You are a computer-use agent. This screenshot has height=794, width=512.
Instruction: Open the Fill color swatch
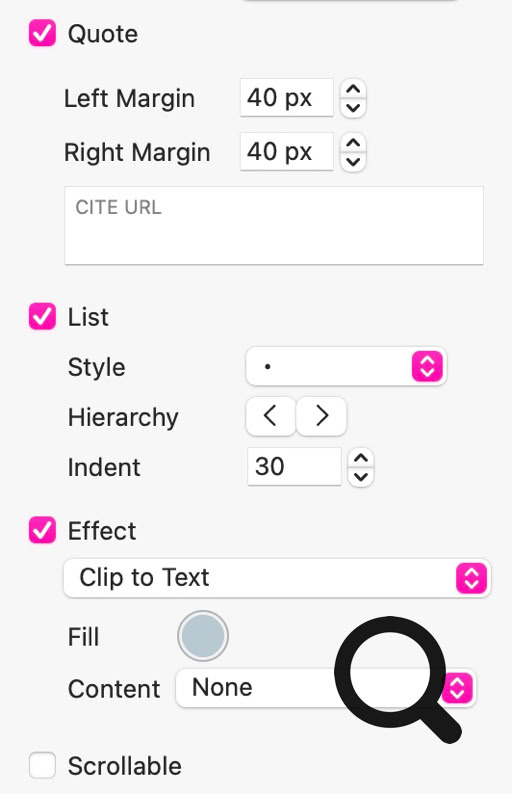203,636
